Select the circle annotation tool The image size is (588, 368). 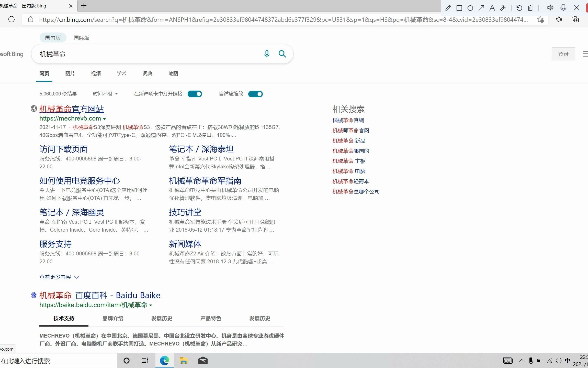tap(470, 8)
